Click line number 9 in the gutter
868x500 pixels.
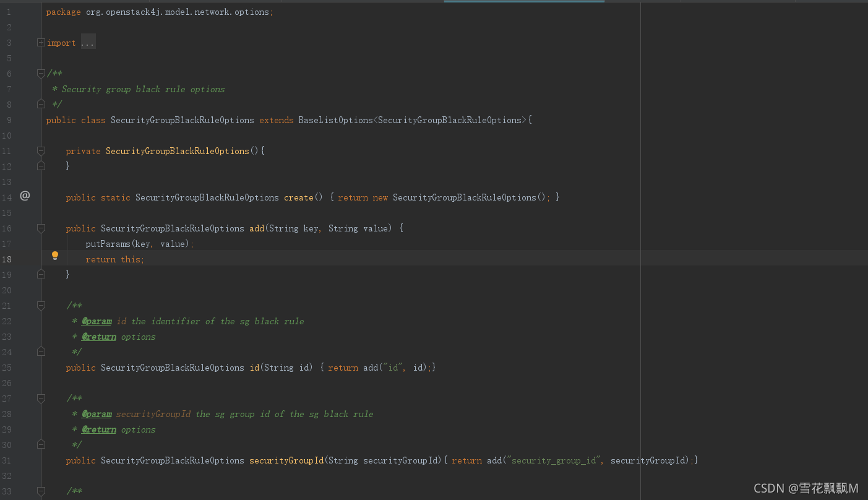tap(9, 120)
